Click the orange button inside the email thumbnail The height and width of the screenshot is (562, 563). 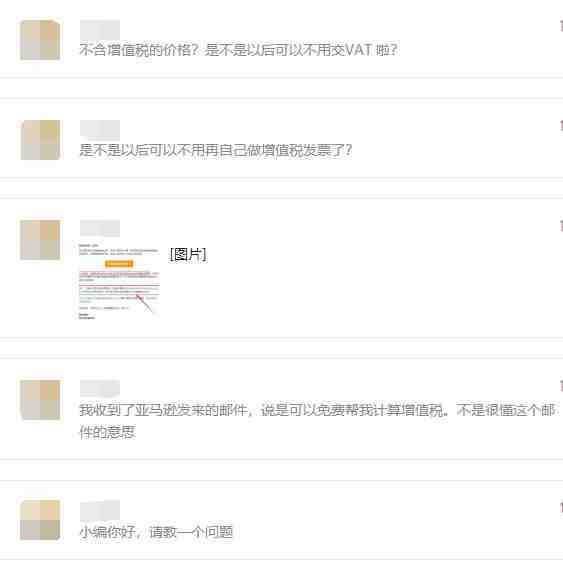click(119, 264)
